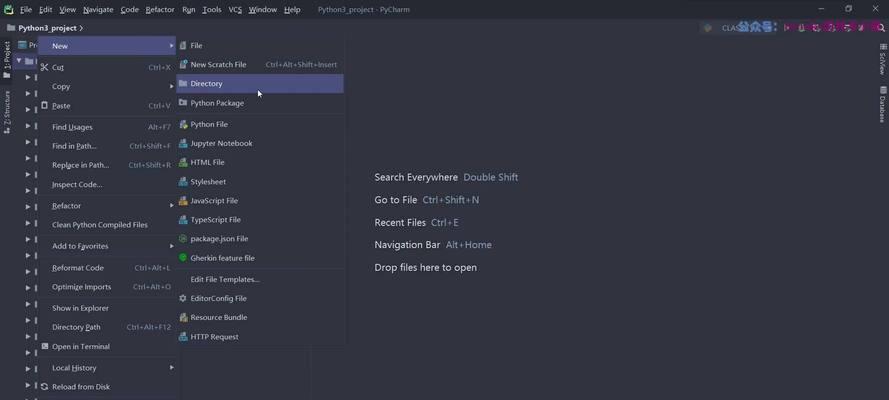Click the run configuration selector at top right
This screenshot has width=889, height=400.
(737, 28)
